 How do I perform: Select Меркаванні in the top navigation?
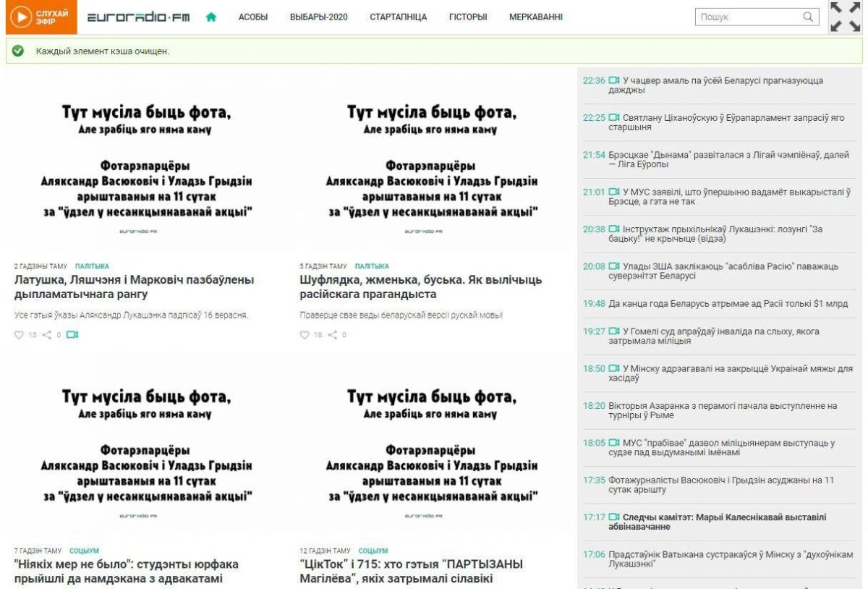[x=535, y=17]
